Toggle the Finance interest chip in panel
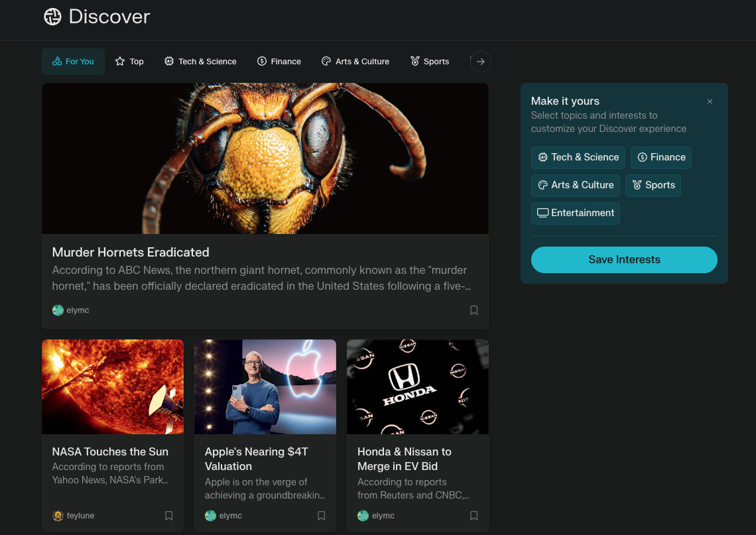Screen dimensions: 756x535 [x=661, y=157]
